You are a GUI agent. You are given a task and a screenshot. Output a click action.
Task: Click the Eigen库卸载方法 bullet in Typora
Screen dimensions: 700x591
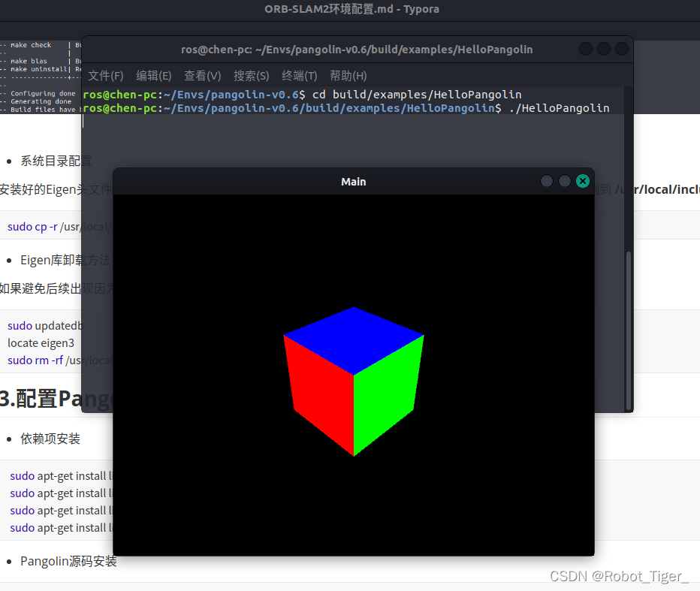click(x=65, y=261)
